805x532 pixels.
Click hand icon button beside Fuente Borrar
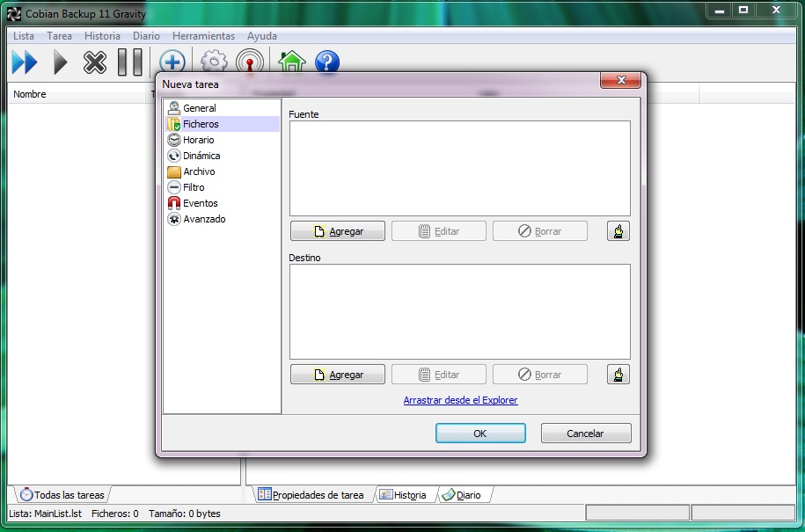(x=618, y=231)
